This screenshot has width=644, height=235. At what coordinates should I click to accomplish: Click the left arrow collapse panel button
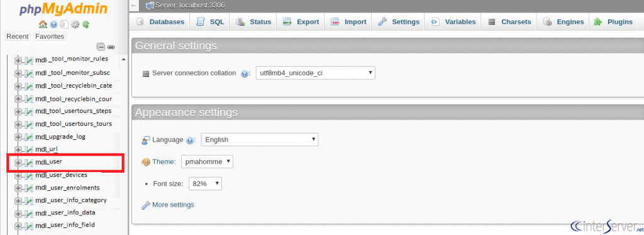point(134,6)
